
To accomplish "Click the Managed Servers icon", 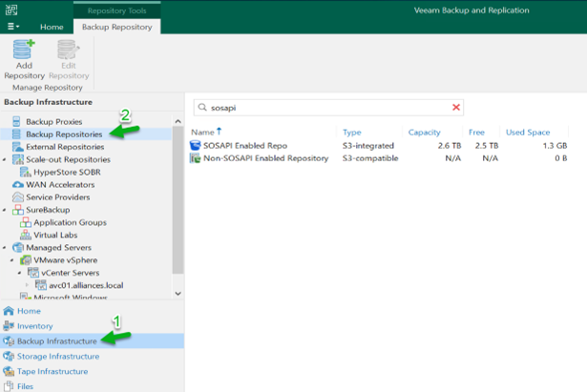I will click(17, 248).
